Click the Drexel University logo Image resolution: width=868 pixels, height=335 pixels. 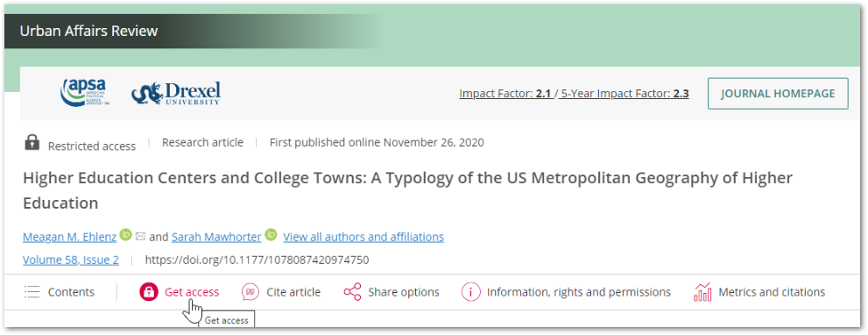(x=175, y=93)
